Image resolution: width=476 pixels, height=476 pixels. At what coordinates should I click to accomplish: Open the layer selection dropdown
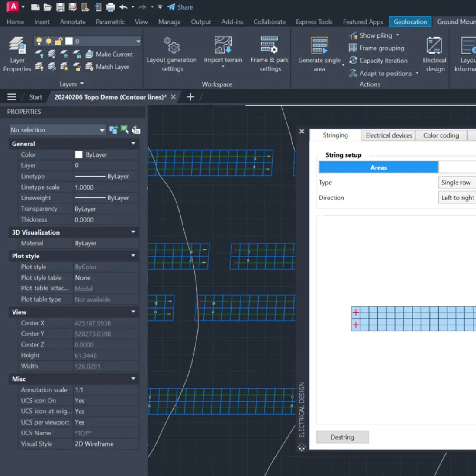pos(138,41)
